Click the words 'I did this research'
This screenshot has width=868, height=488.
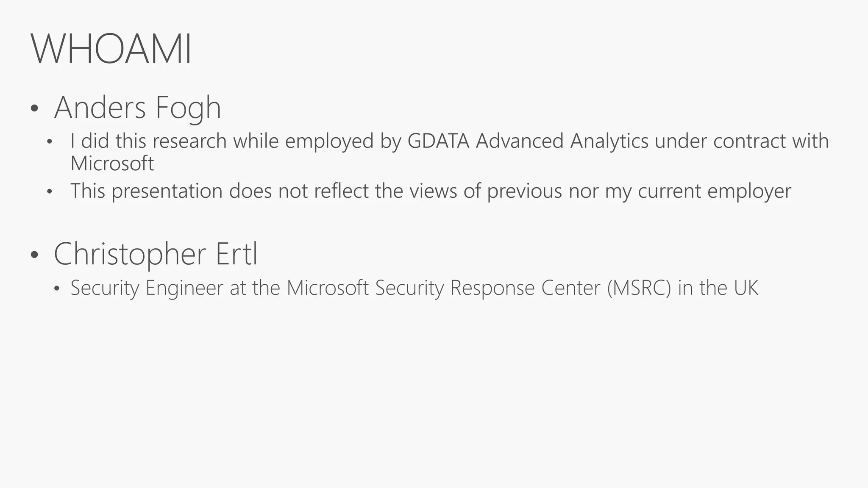tap(148, 141)
